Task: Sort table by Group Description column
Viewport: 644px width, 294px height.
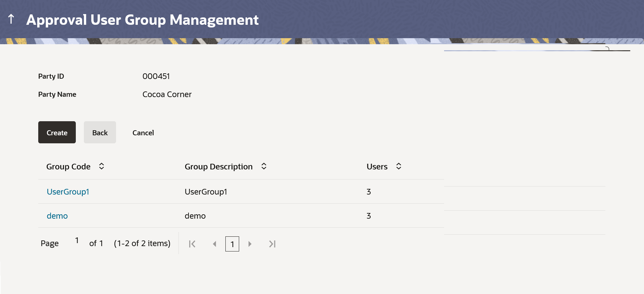Action: (264, 166)
